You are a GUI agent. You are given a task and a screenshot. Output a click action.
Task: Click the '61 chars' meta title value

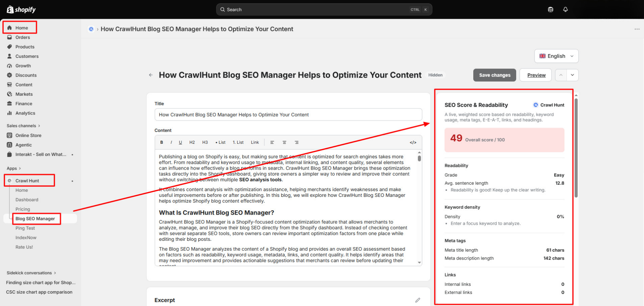click(x=555, y=250)
